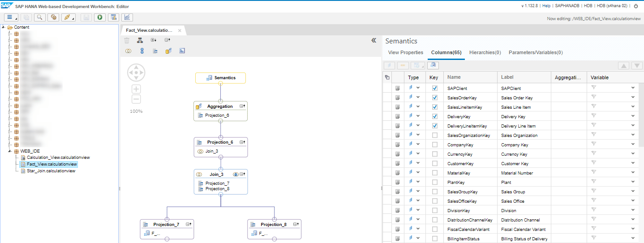Select the Projection_6 node on canvas

220,142
